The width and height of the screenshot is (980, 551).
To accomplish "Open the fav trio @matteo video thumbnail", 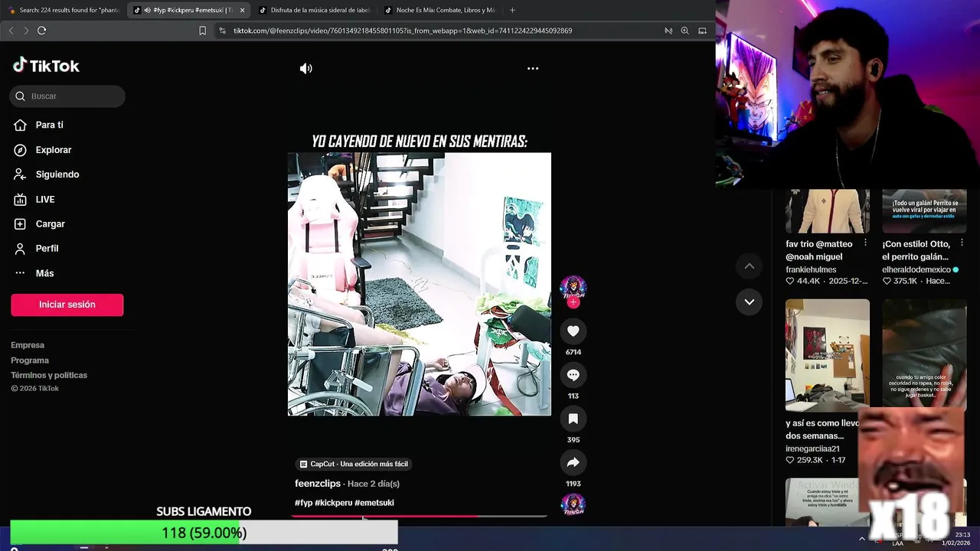I will point(828,211).
